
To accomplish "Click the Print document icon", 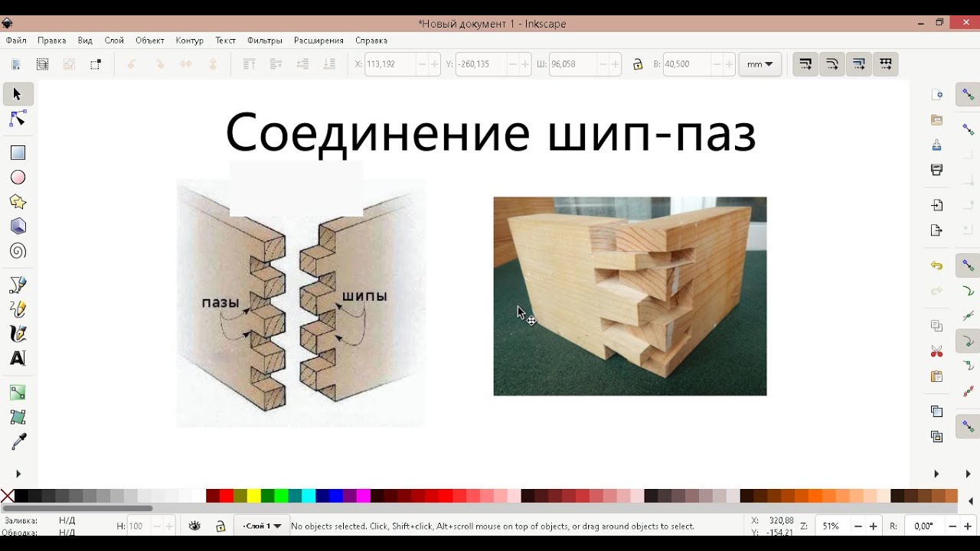I will (936, 170).
